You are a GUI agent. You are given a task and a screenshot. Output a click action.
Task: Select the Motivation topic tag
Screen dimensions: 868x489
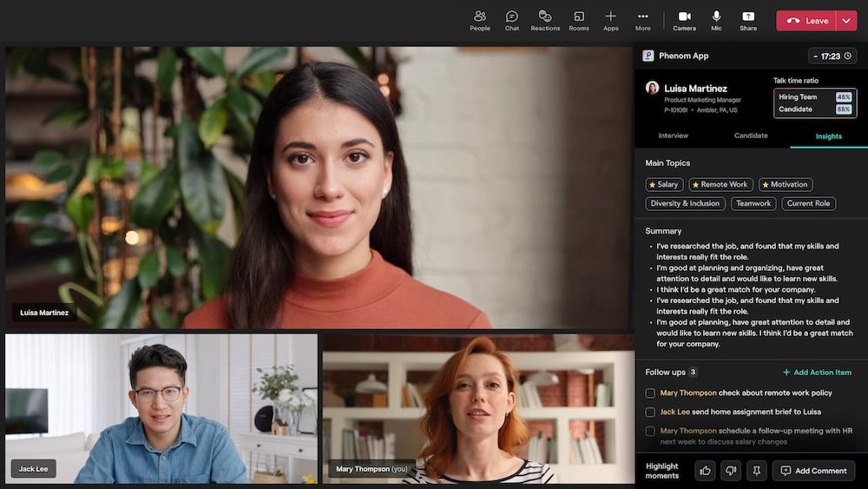click(786, 184)
